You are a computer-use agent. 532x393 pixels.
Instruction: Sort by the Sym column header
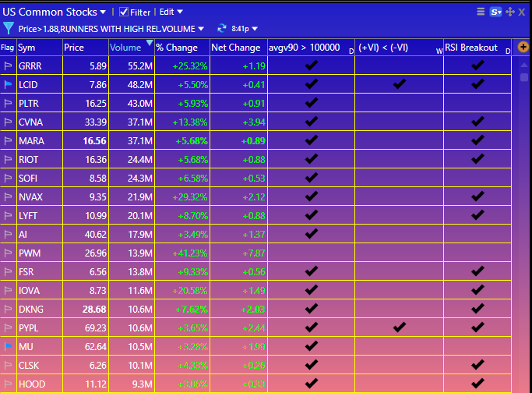pos(40,48)
